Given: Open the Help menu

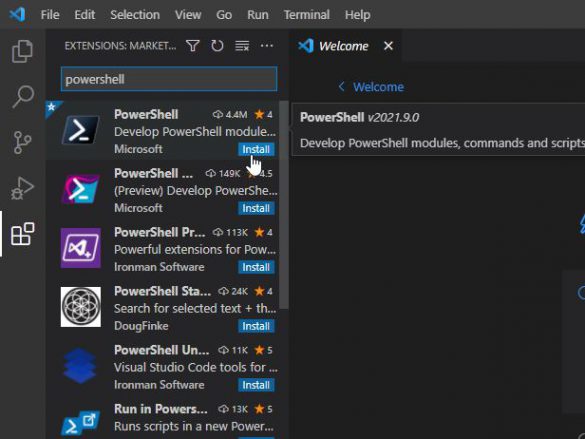Looking at the screenshot, I should tap(357, 15).
